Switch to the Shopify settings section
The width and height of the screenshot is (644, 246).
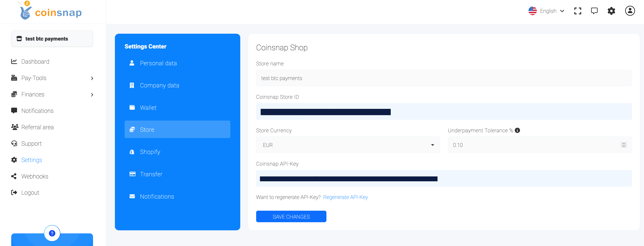coord(150,152)
